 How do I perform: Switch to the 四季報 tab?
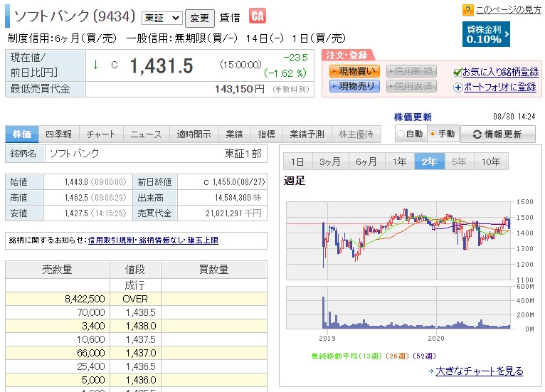pyautogui.click(x=59, y=134)
